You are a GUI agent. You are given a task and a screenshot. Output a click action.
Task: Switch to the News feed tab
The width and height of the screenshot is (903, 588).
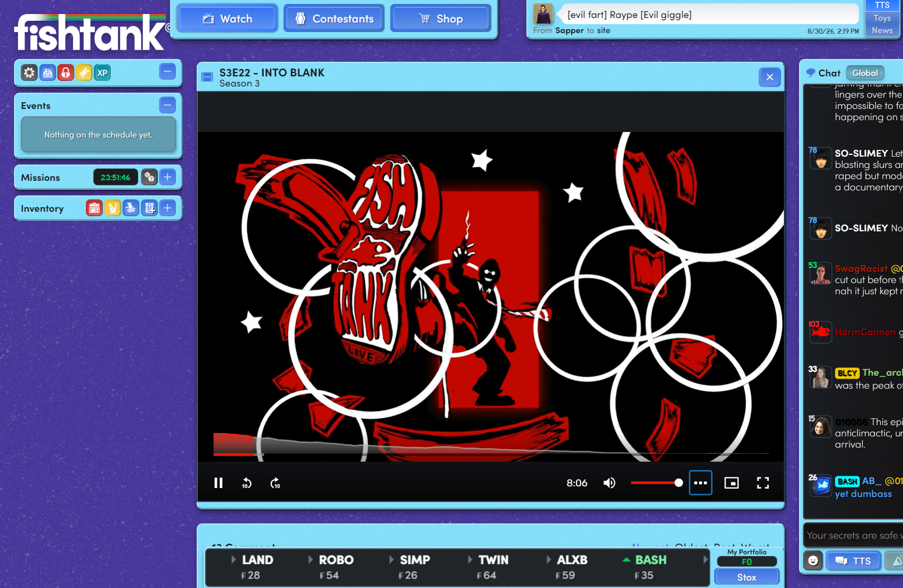[x=882, y=30]
